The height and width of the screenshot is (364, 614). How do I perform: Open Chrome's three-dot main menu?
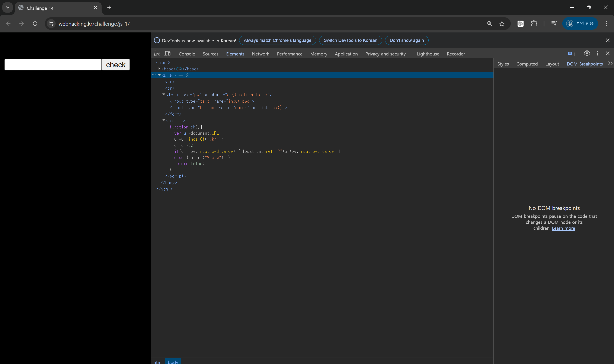point(606,23)
